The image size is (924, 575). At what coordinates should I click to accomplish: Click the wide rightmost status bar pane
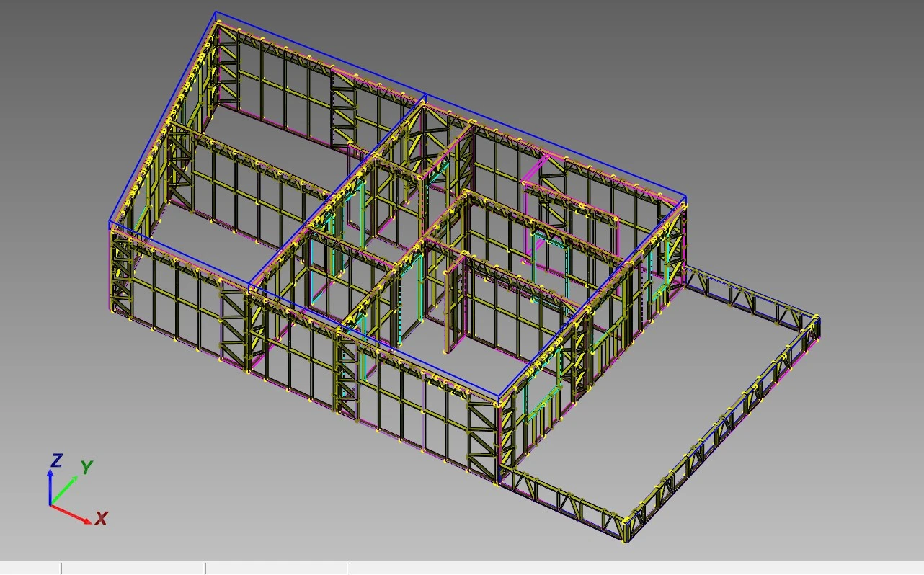[x=636, y=569]
